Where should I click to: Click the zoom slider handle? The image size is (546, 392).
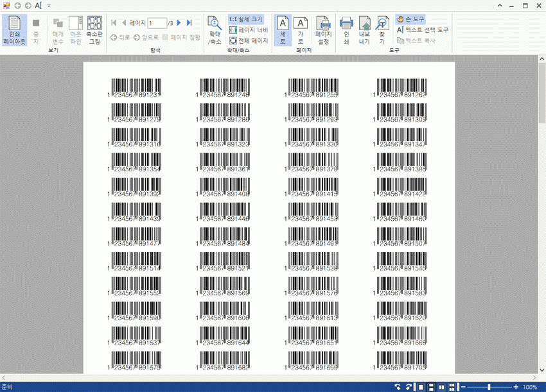pyautogui.click(x=489, y=387)
